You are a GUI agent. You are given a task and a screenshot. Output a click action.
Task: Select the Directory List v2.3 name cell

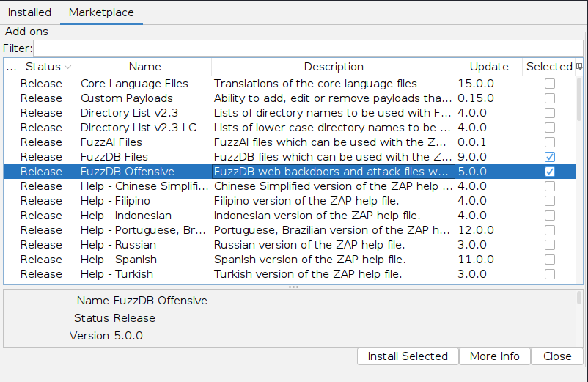click(144, 113)
